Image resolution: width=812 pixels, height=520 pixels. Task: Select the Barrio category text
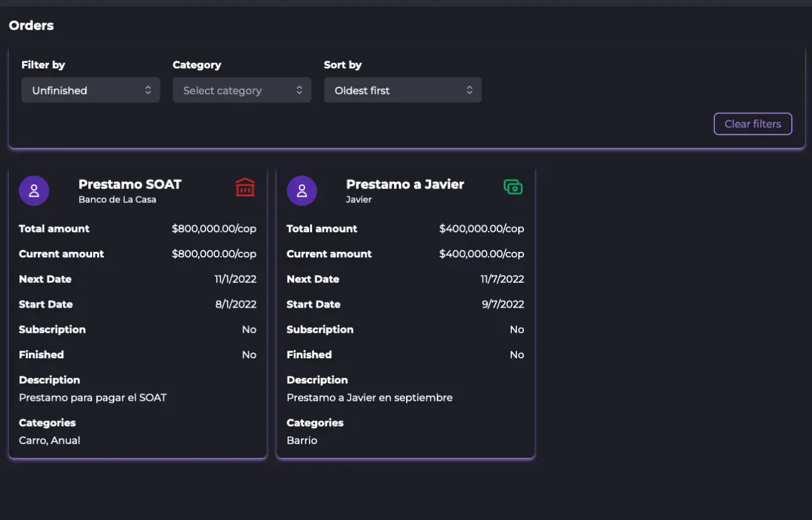(302, 440)
